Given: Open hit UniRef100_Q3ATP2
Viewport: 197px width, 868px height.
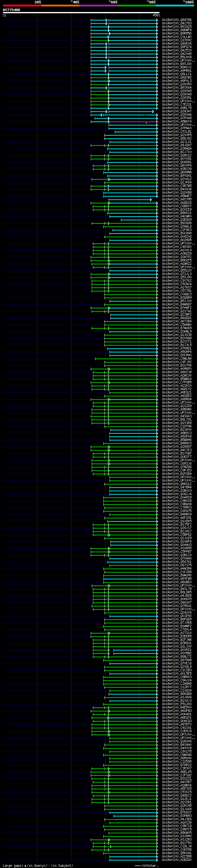Looking at the screenshot, I should [176, 257].
